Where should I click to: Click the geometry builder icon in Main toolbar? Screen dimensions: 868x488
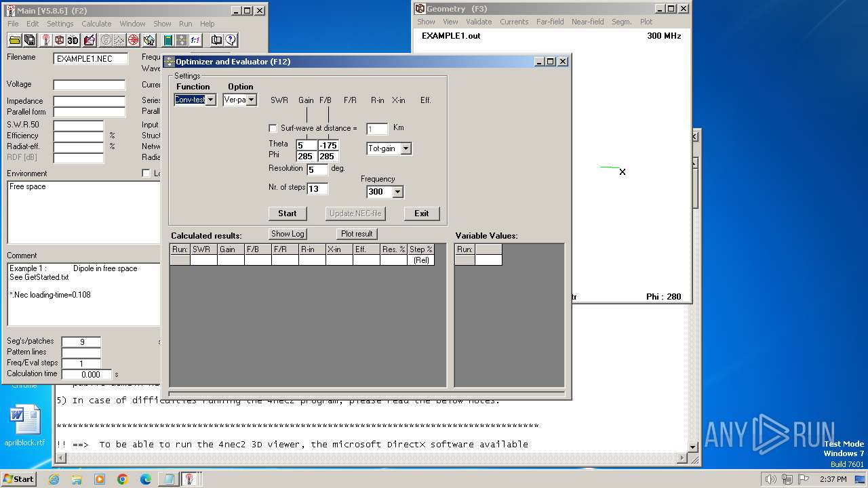[149, 40]
